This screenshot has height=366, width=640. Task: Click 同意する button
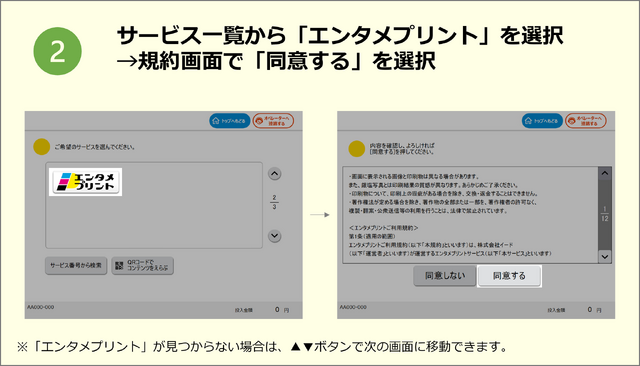(x=509, y=276)
